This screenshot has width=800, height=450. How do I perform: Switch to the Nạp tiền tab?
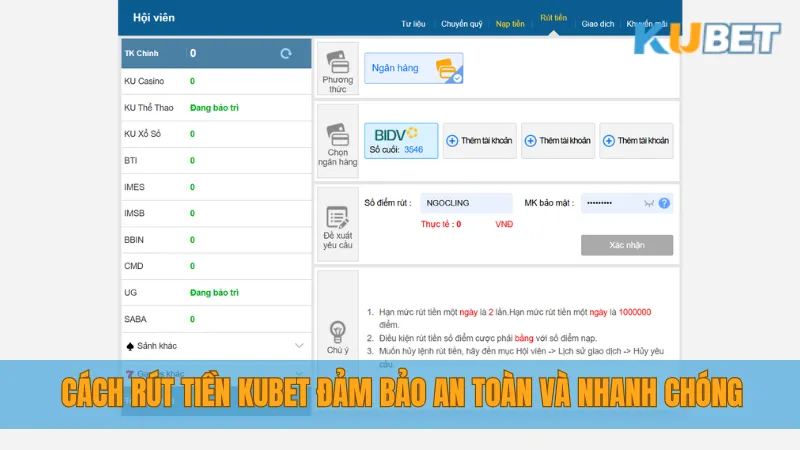[510, 24]
